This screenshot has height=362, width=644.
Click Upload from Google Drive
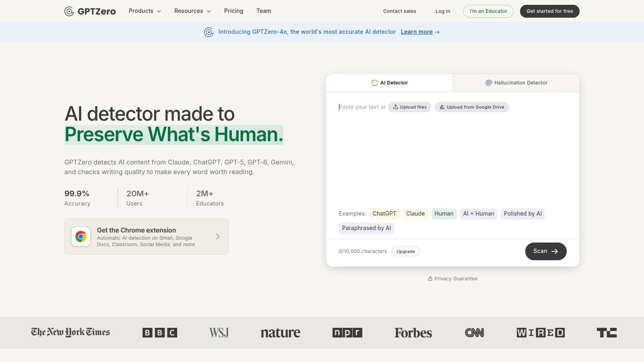(472, 107)
